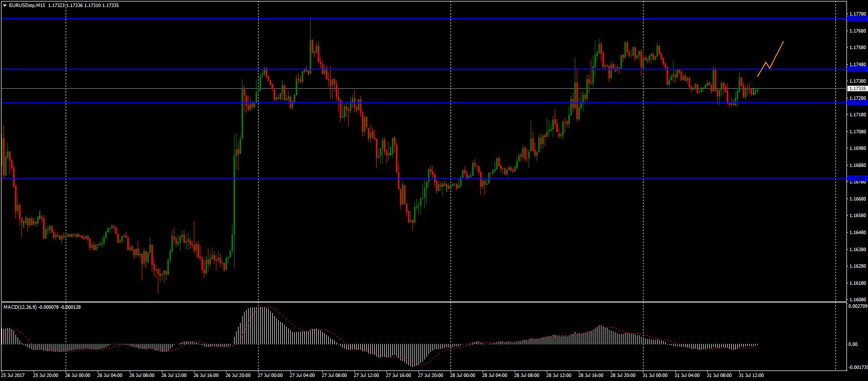868x381 pixels.
Task: Click the EURUSDstp,M15 chart title text
Action: (x=26, y=5)
